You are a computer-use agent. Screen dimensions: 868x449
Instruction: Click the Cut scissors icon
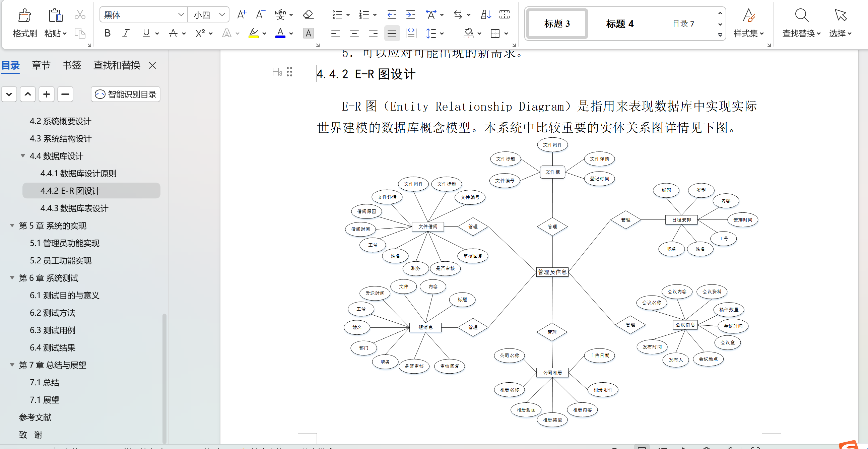pos(80,15)
